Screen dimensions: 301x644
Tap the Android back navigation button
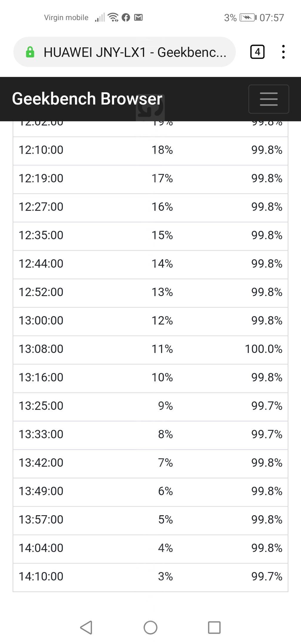point(86,627)
